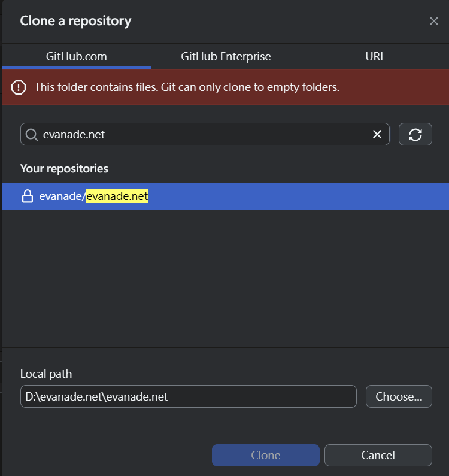The image size is (449, 476).
Task: Select the URL tab
Action: click(x=375, y=56)
